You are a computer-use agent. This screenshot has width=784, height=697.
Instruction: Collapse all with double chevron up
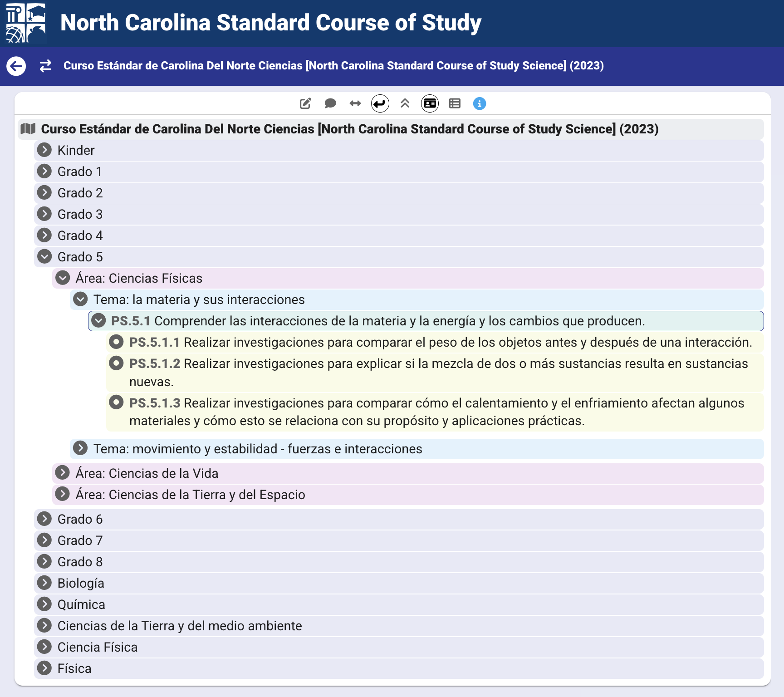pos(405,104)
